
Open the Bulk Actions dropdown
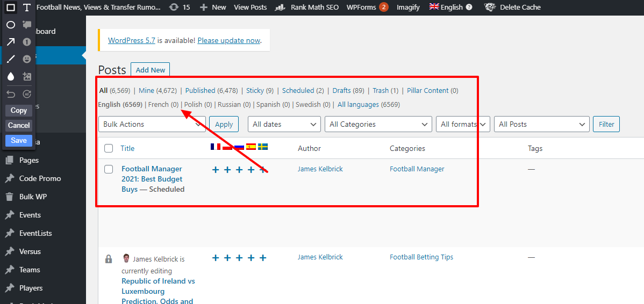152,124
